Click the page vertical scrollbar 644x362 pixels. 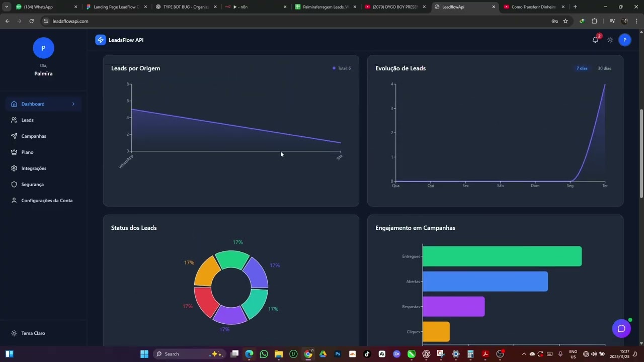click(x=641, y=153)
